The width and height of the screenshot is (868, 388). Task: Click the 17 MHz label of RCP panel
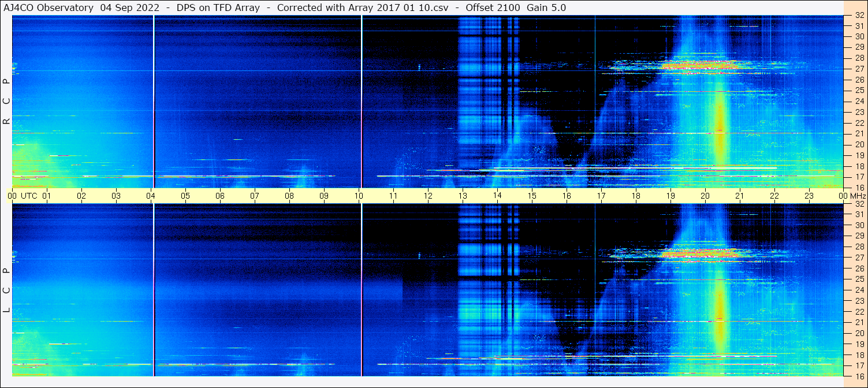point(859,177)
